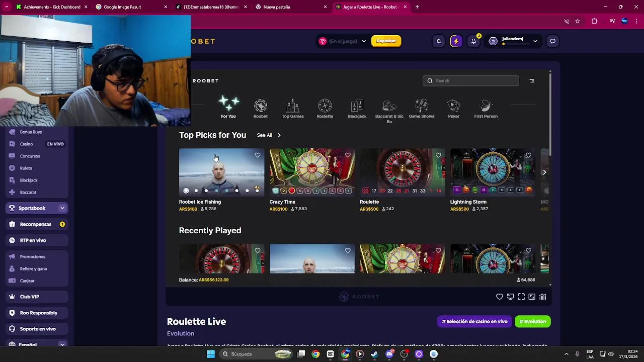Click the # Evolution tag

(533, 322)
